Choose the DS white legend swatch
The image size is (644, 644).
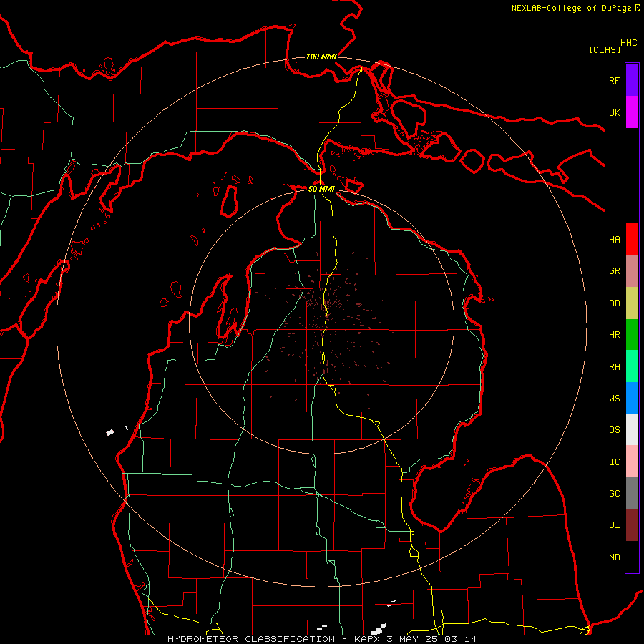coord(632,429)
